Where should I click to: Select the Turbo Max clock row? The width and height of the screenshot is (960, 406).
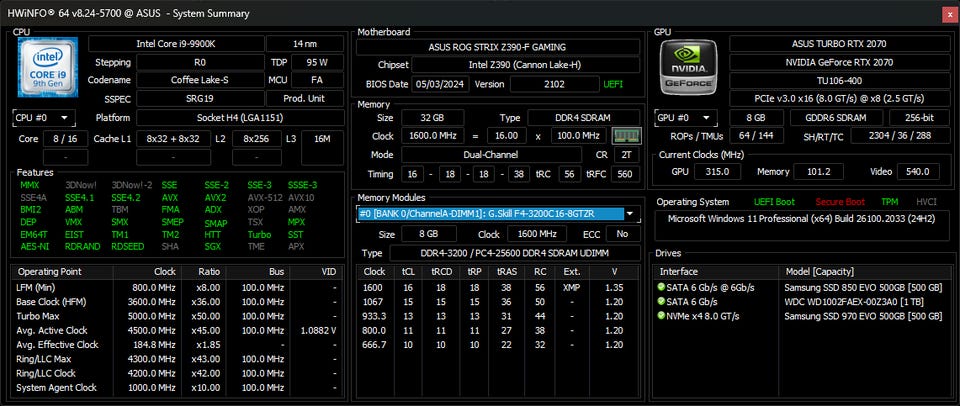(x=180, y=316)
